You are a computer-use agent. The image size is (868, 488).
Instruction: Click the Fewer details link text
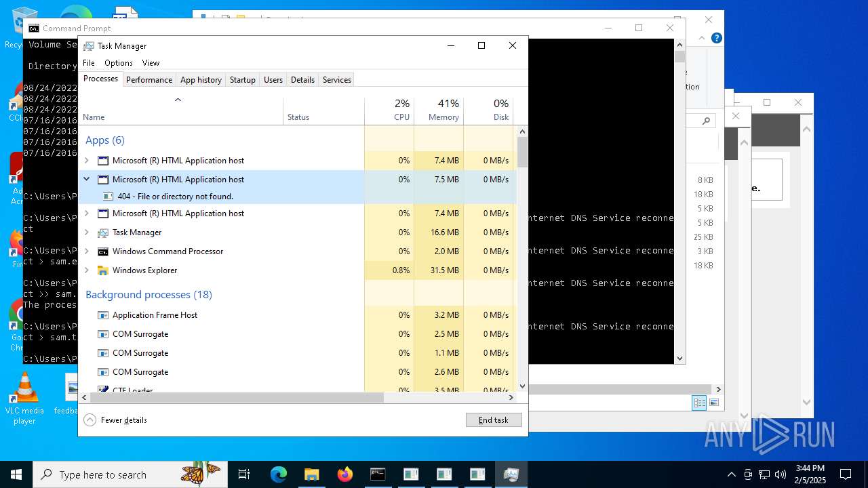coord(124,420)
